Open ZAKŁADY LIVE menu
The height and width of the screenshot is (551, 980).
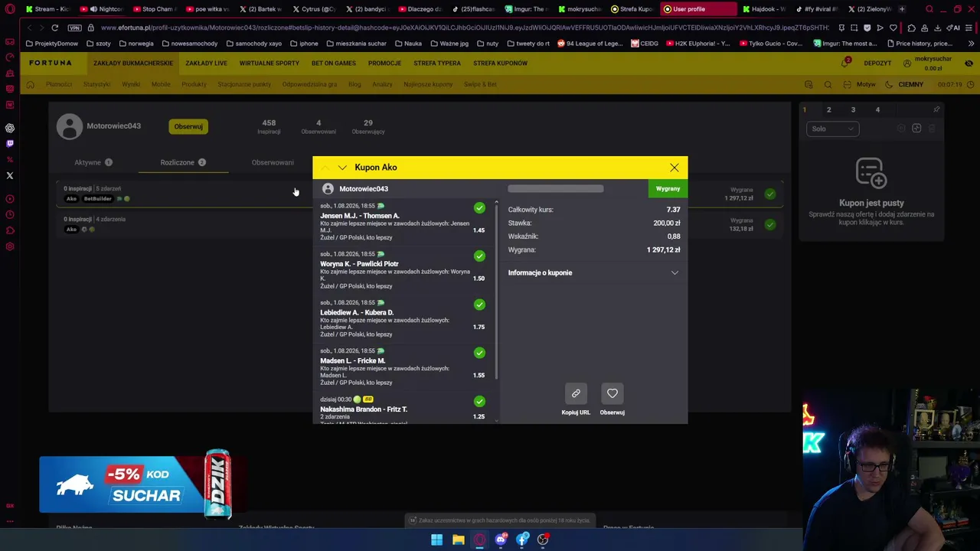point(206,64)
